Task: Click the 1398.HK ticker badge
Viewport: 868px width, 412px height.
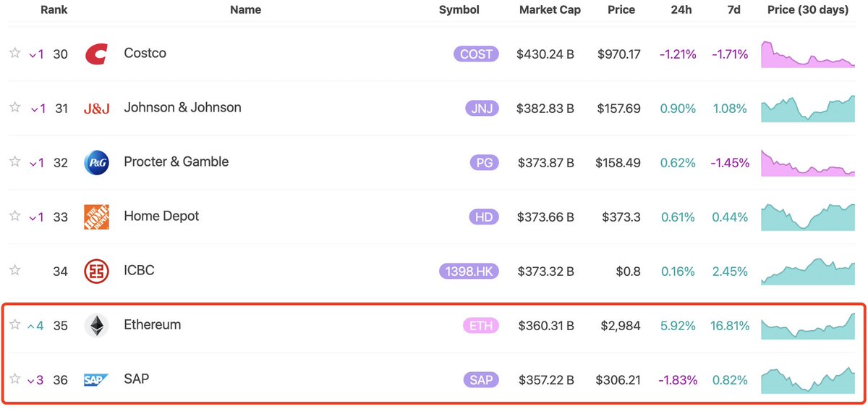Action: [469, 272]
